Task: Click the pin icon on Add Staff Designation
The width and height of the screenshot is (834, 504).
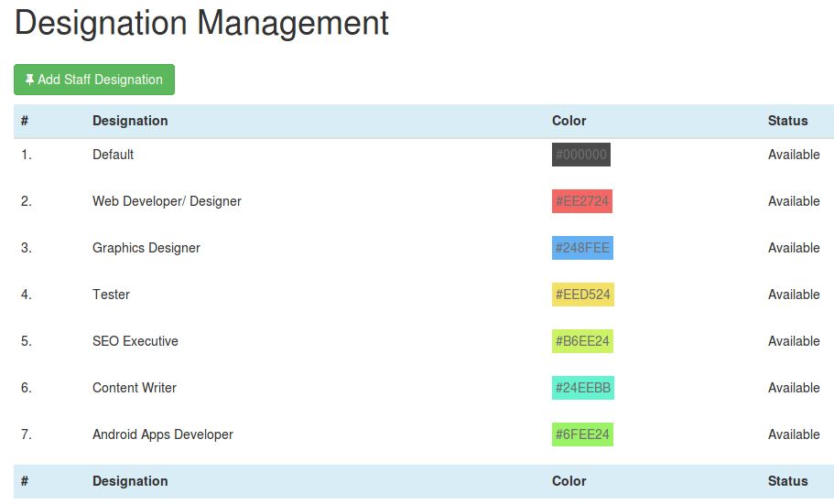Action: pyautogui.click(x=30, y=80)
